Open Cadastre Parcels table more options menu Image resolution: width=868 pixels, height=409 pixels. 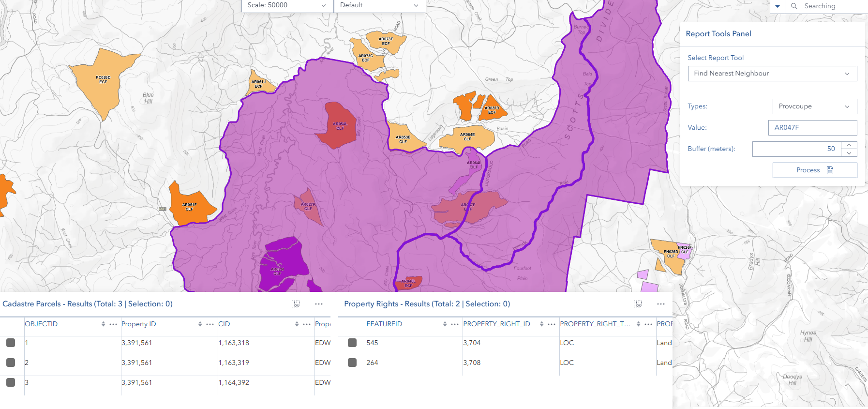318,304
